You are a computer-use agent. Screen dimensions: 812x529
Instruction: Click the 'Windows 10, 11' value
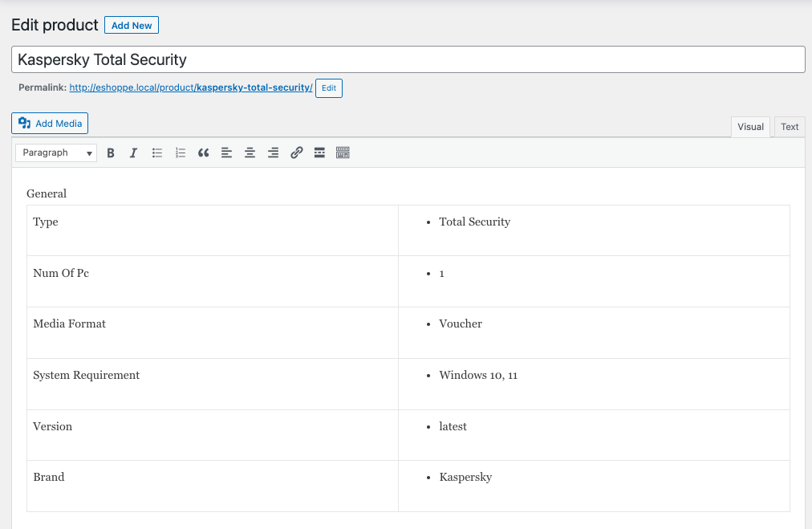(x=478, y=375)
